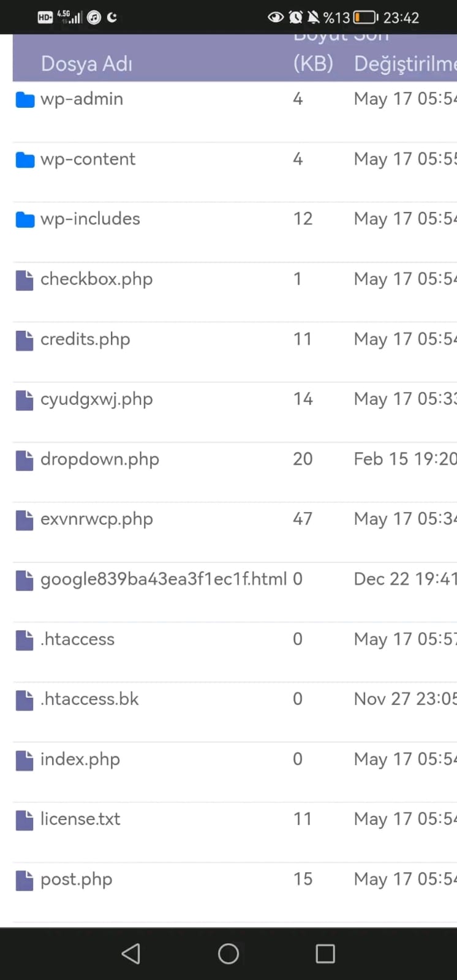Open the .htaccess.bk file name

click(89, 699)
